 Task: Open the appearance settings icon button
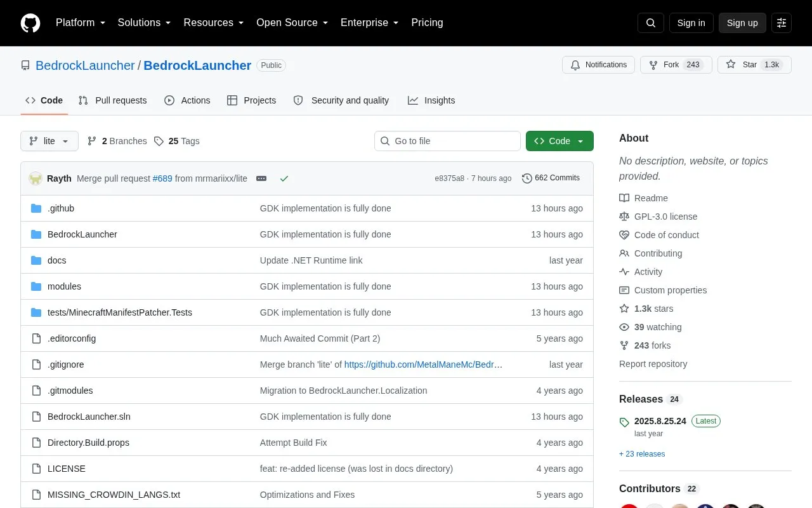tap(782, 23)
